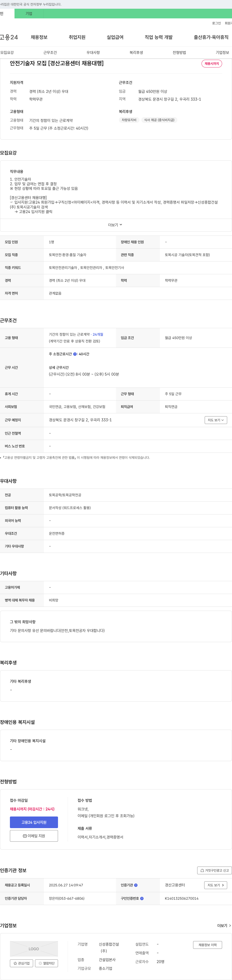Click the red 채용시까지 (마감시간 : 24시) deadline text

coord(32,809)
